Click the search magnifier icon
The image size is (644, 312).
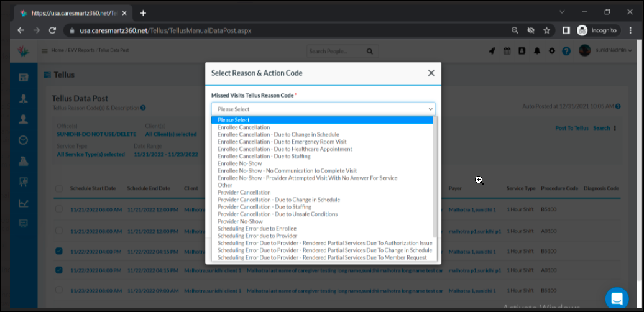(x=370, y=52)
